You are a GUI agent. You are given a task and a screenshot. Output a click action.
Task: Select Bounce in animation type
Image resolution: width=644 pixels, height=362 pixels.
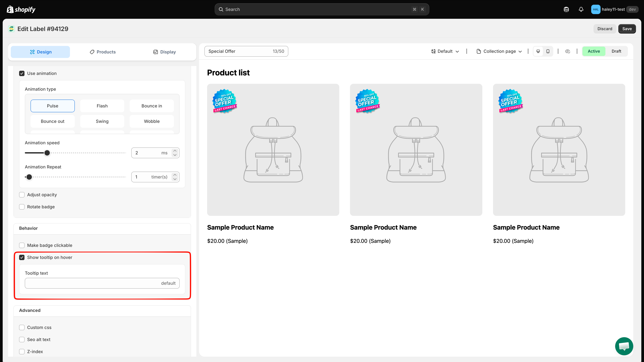(152, 106)
